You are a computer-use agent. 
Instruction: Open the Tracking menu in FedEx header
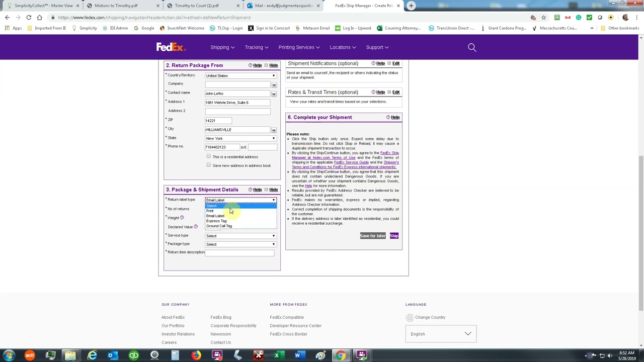[257, 47]
